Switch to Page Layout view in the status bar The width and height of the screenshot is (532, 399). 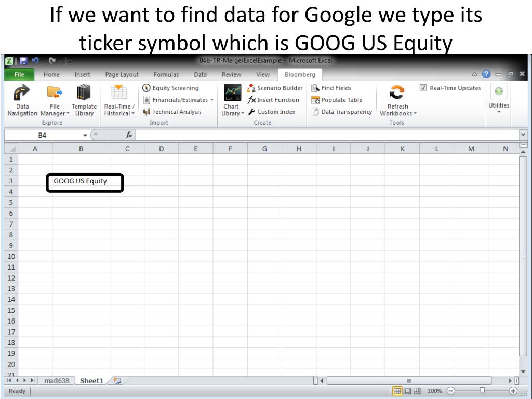407,391
